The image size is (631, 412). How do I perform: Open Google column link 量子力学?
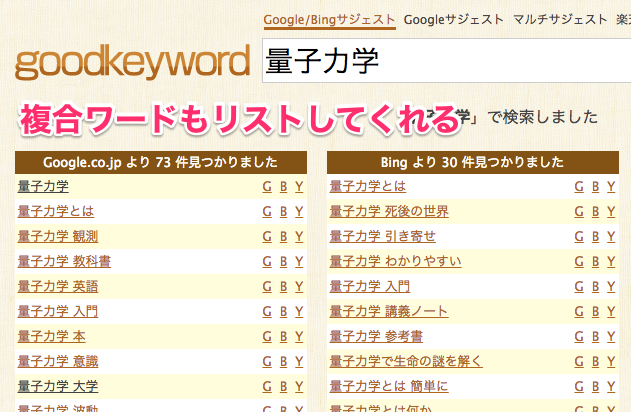(43, 186)
